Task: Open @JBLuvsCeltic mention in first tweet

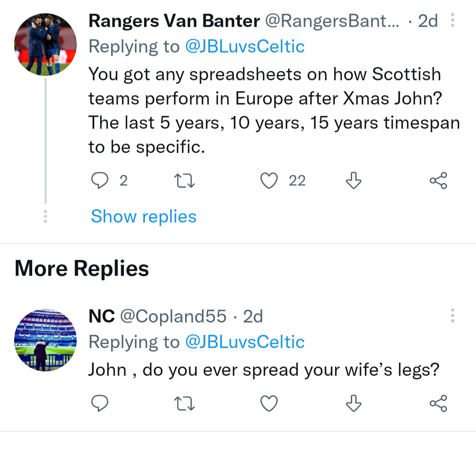Action: click(x=245, y=46)
